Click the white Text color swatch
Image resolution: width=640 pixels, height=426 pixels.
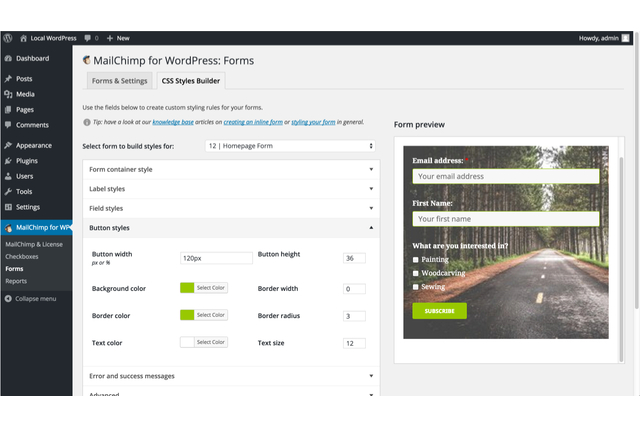187,342
